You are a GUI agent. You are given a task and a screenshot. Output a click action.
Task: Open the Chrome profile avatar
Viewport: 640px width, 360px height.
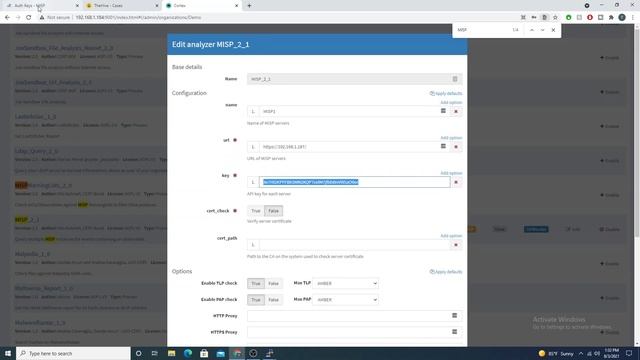[x=622, y=18]
